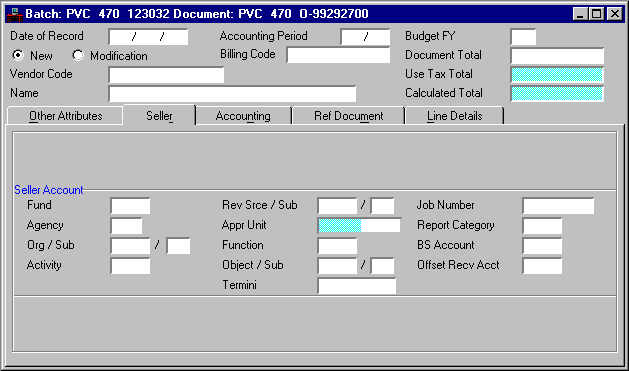Click the Calculated Total shaded field

tap(557, 93)
